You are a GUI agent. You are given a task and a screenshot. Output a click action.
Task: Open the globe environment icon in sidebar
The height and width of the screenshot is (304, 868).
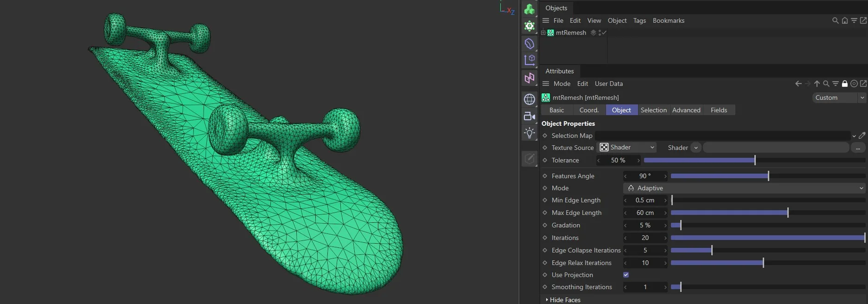[529, 99]
